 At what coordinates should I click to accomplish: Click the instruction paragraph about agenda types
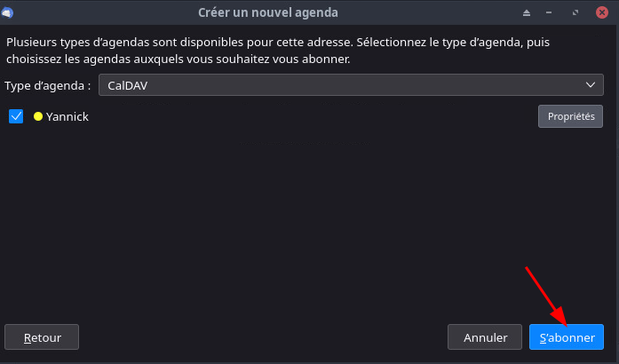266,51
